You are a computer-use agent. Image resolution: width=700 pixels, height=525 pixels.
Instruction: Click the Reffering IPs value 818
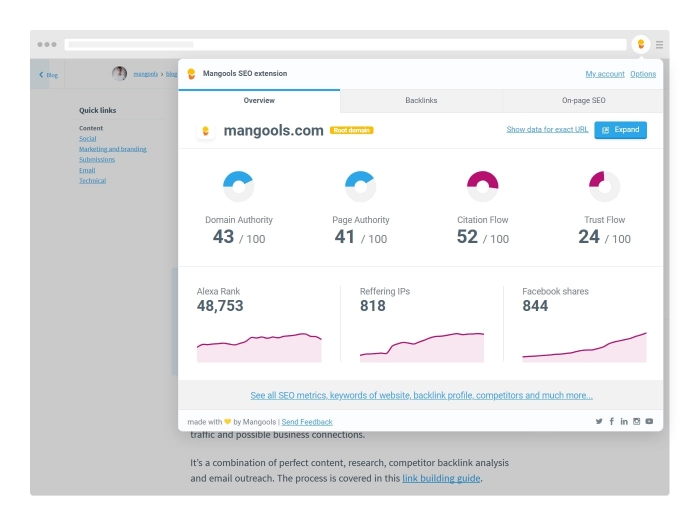pos(373,306)
